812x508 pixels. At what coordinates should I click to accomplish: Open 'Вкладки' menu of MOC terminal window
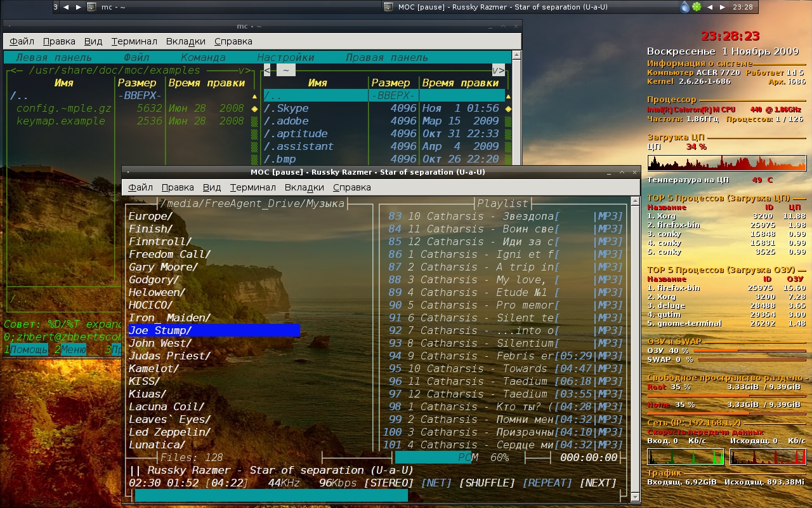tap(304, 187)
